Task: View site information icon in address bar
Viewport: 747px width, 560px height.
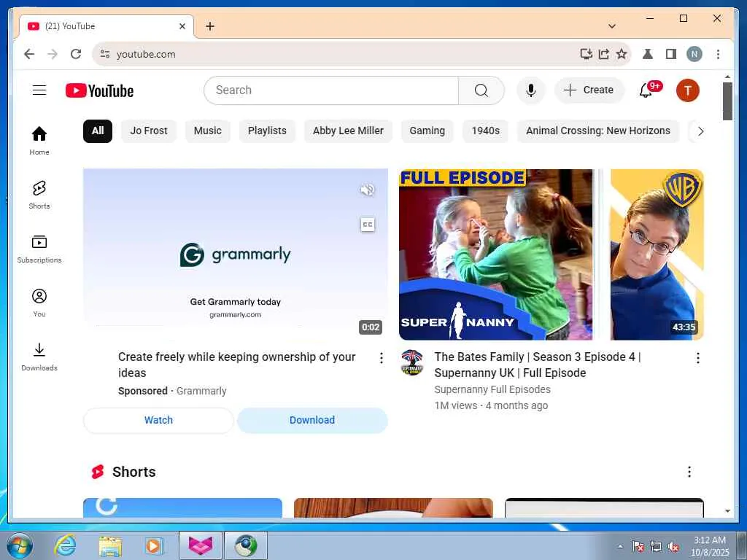Action: point(105,54)
